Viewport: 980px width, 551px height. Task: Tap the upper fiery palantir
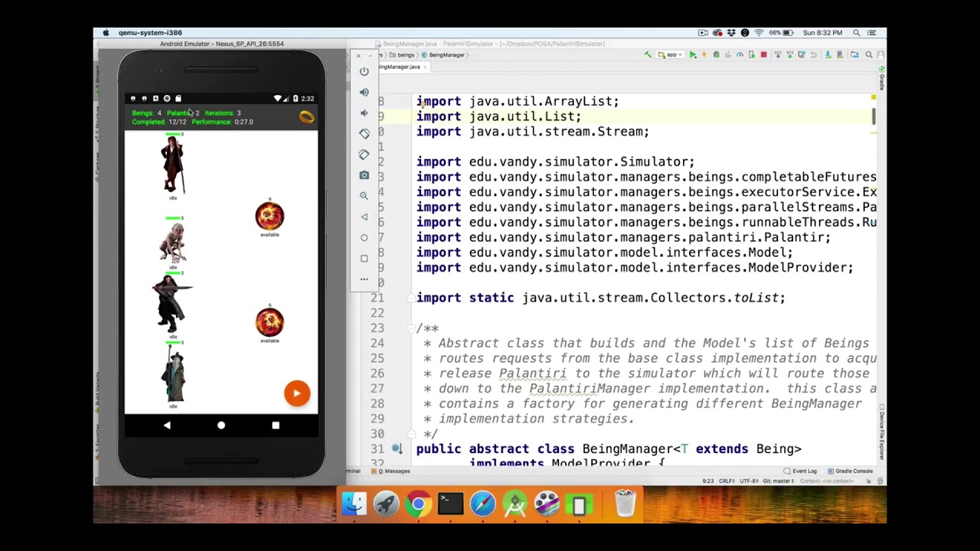(x=269, y=217)
